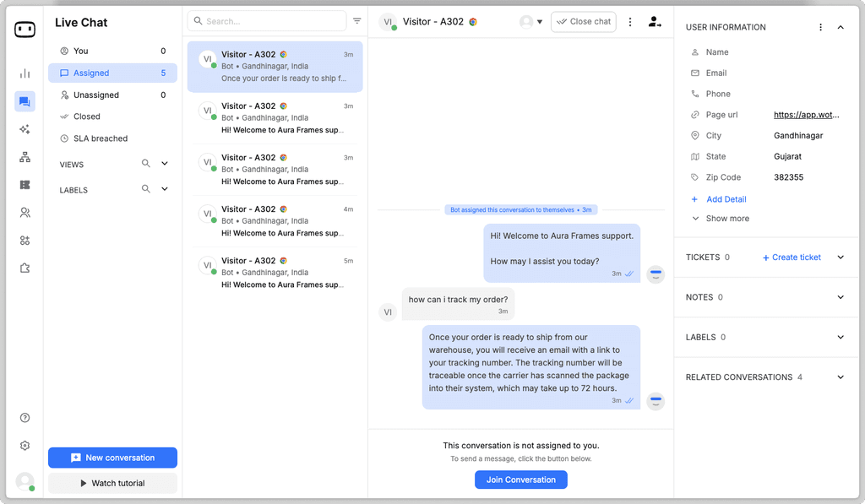Expand the NOTES section

841,297
